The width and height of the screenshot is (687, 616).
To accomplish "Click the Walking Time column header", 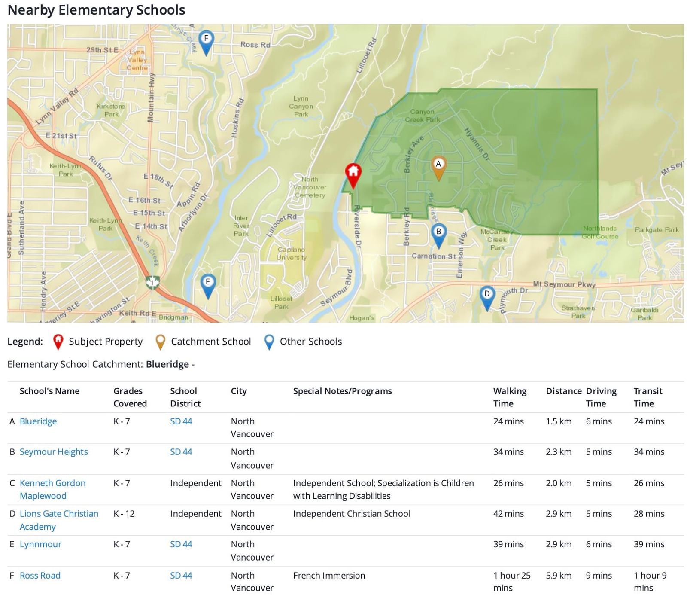I will (510, 397).
